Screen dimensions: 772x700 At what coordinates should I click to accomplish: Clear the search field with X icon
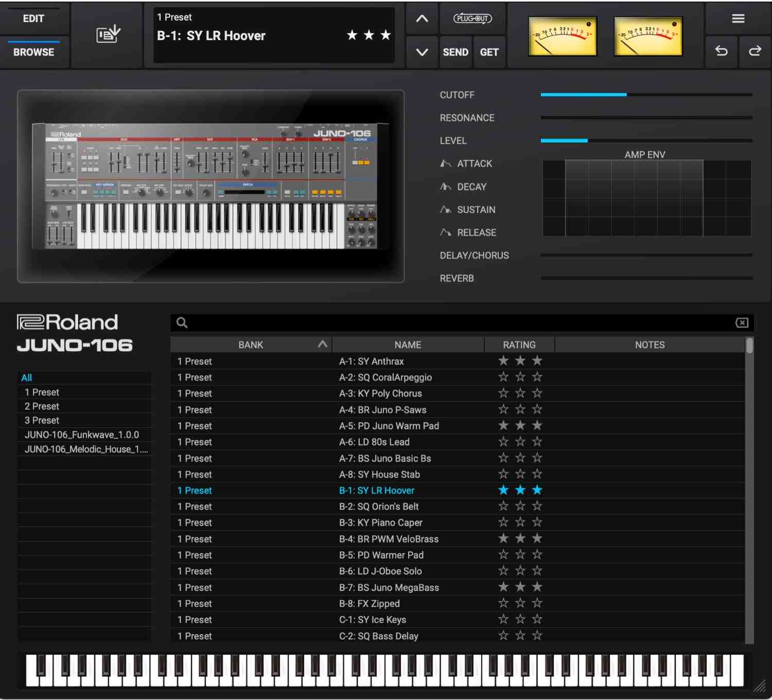coord(742,323)
